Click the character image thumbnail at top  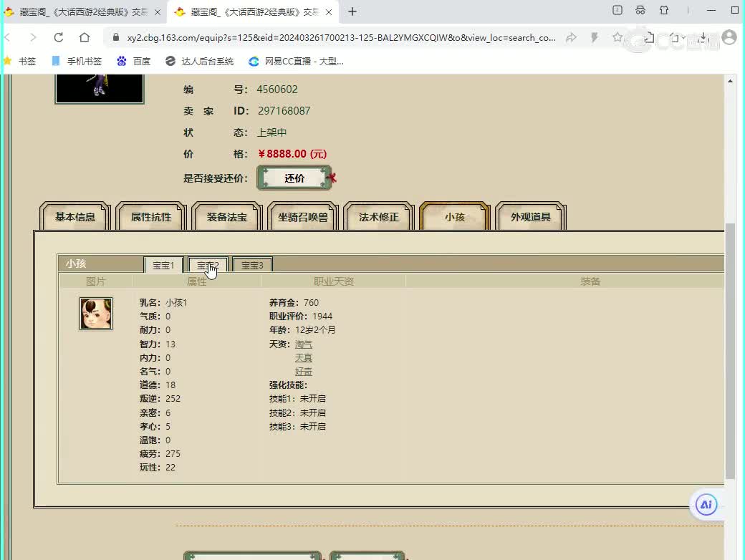coord(100,88)
